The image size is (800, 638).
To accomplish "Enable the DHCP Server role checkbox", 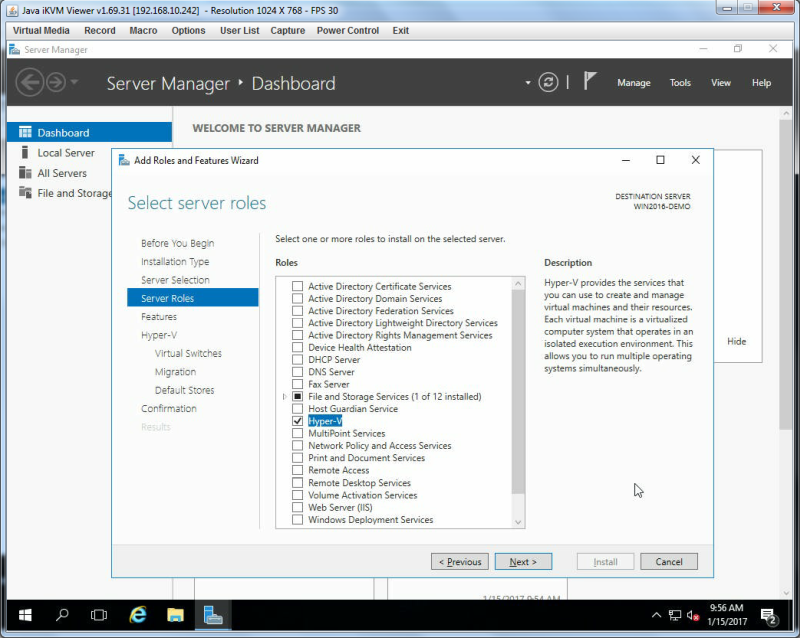I will tap(297, 359).
